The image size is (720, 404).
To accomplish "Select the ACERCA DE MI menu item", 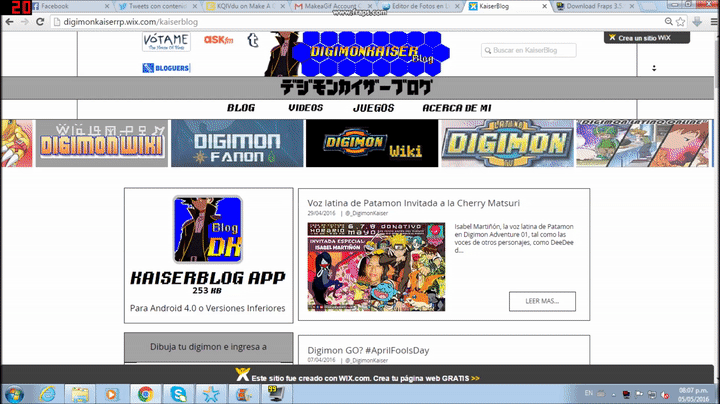I will click(x=456, y=108).
